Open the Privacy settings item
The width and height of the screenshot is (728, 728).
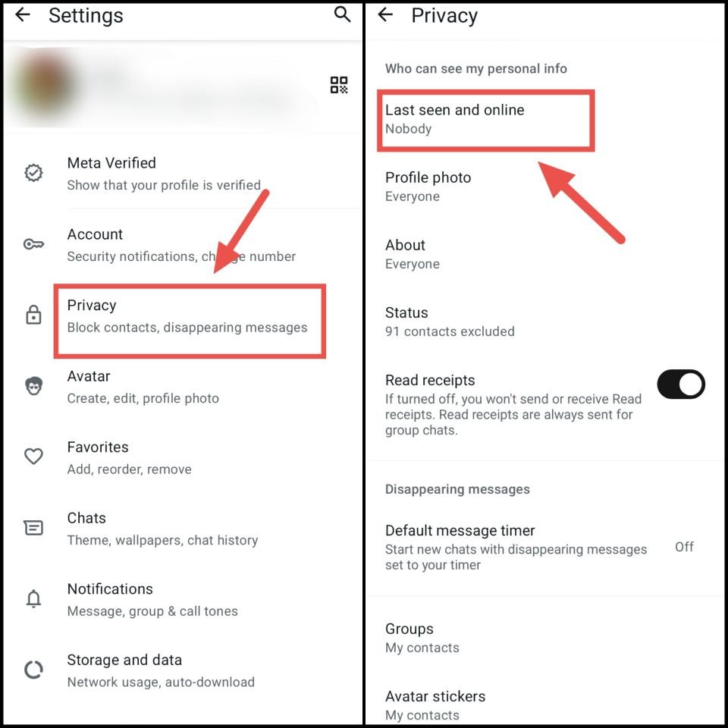click(190, 321)
